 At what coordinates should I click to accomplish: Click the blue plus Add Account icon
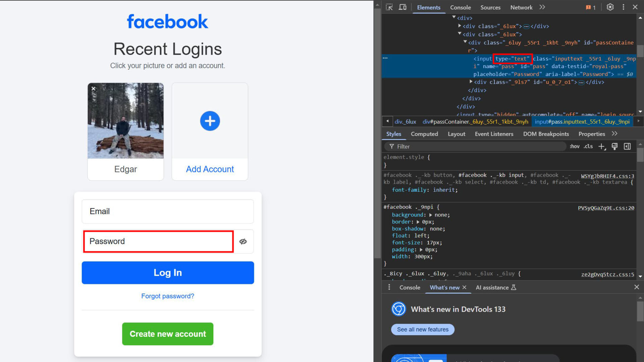click(x=210, y=121)
